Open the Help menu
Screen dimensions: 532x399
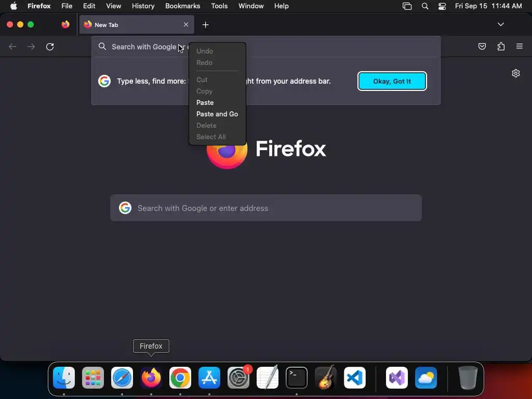281,6
